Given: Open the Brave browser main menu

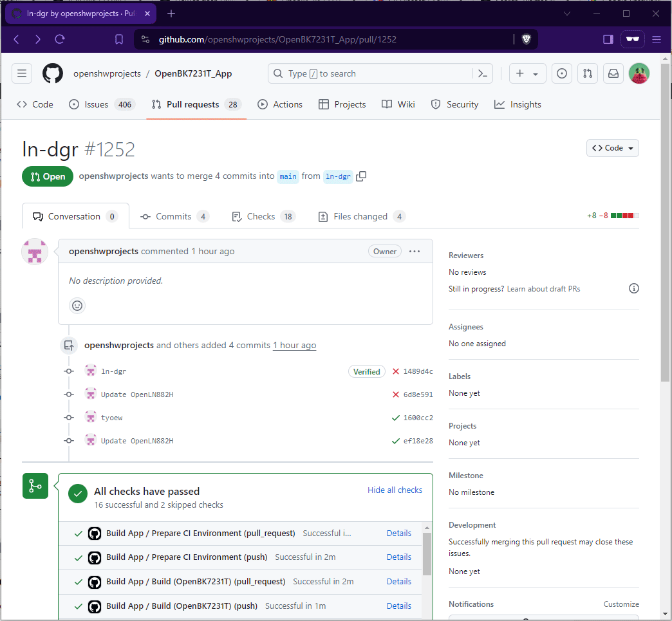Looking at the screenshot, I should pyautogui.click(x=656, y=39).
